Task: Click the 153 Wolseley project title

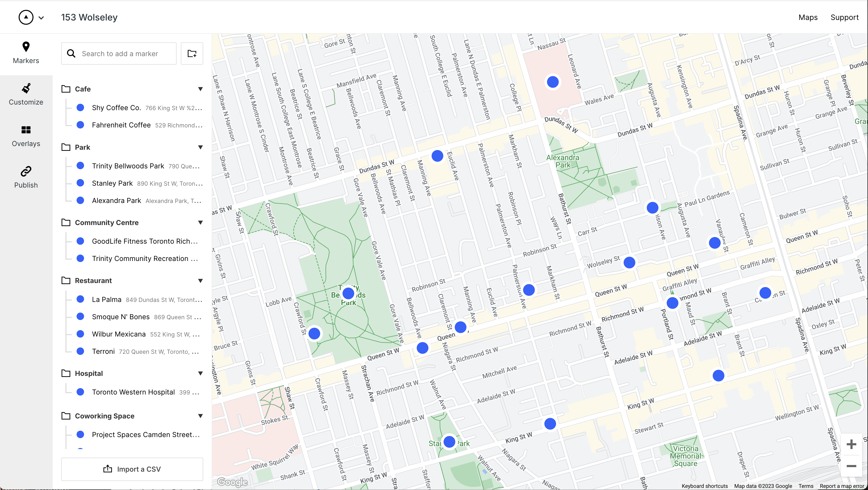Action: tap(89, 17)
